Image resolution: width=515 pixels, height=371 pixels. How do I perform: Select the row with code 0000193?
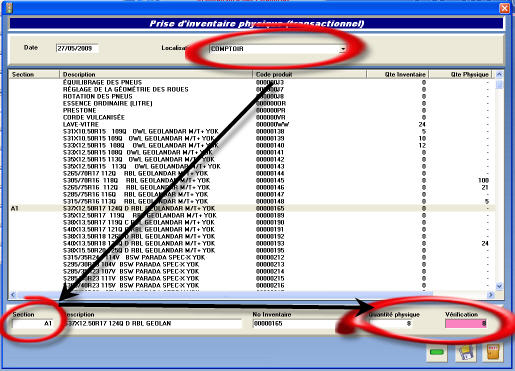[252, 243]
